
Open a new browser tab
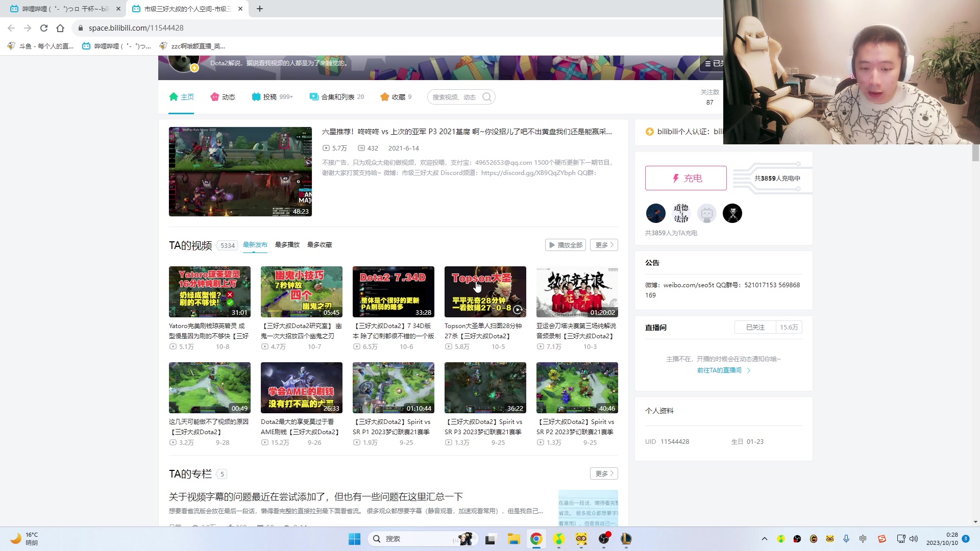[x=260, y=9]
